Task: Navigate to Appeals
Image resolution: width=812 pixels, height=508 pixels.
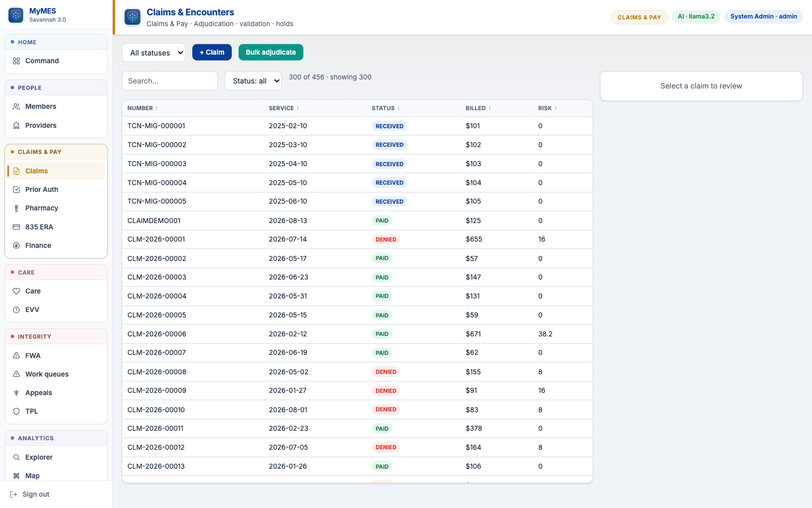Action: (56, 393)
